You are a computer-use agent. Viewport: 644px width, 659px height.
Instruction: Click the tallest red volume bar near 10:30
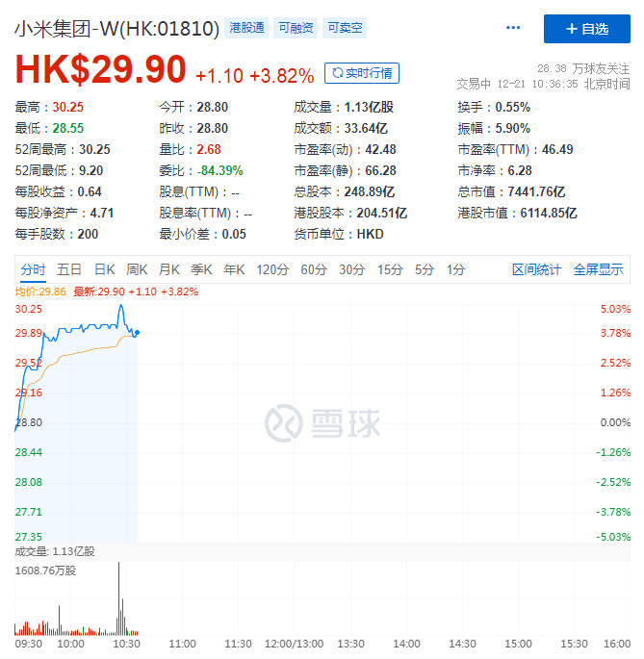click(x=119, y=598)
